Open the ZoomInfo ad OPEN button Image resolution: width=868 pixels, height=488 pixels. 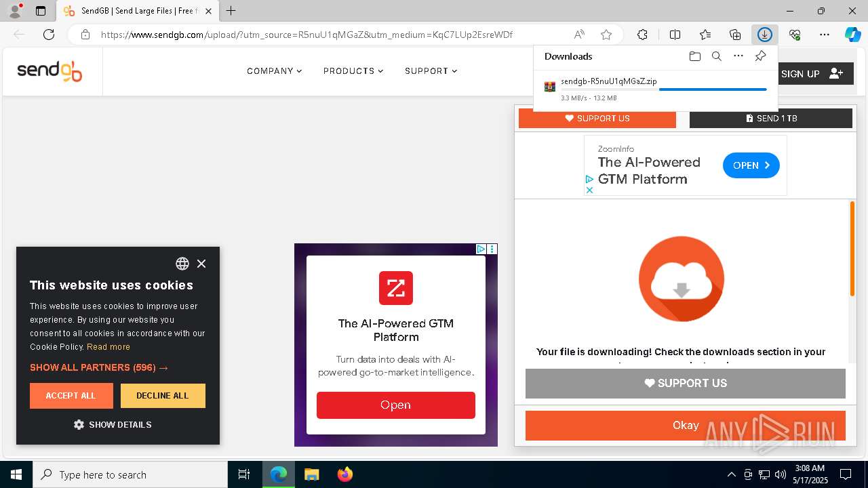751,165
